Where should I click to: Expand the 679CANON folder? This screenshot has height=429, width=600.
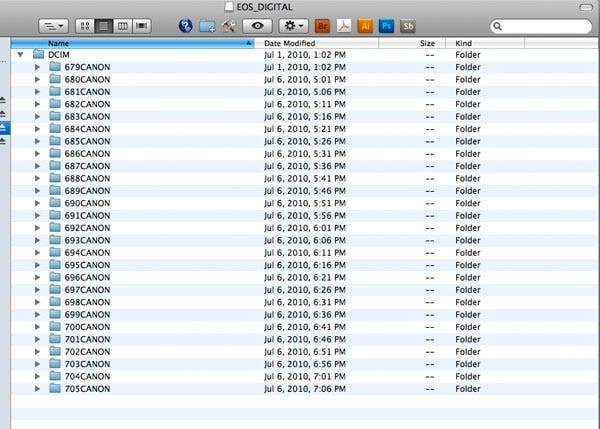[38, 67]
